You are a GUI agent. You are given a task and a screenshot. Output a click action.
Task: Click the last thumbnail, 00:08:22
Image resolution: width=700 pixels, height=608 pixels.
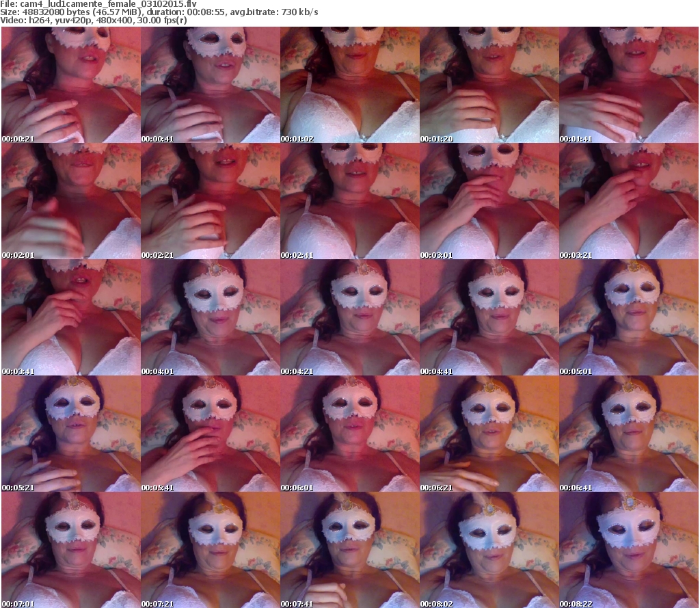point(629,550)
